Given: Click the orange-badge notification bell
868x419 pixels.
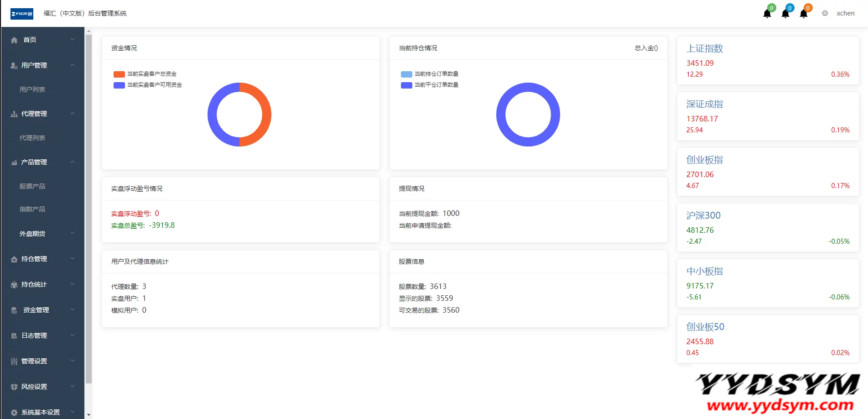Looking at the screenshot, I should pyautogui.click(x=804, y=13).
